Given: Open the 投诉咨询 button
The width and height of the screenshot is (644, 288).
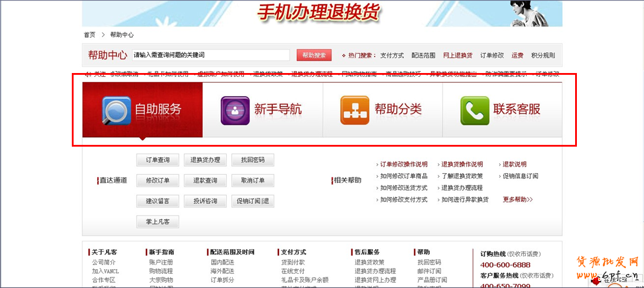Looking at the screenshot, I should pyautogui.click(x=205, y=201).
